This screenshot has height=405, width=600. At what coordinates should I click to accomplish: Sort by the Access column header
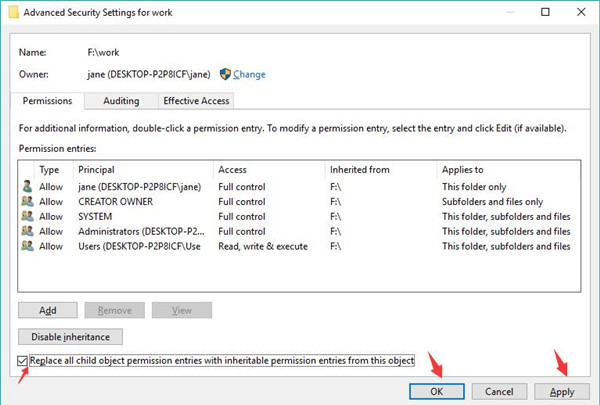tap(269, 170)
